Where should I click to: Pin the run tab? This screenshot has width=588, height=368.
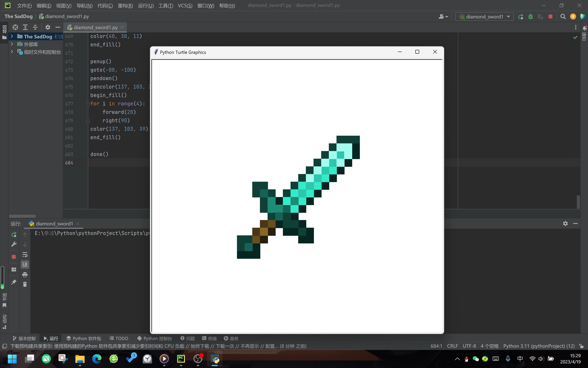(x=14, y=282)
